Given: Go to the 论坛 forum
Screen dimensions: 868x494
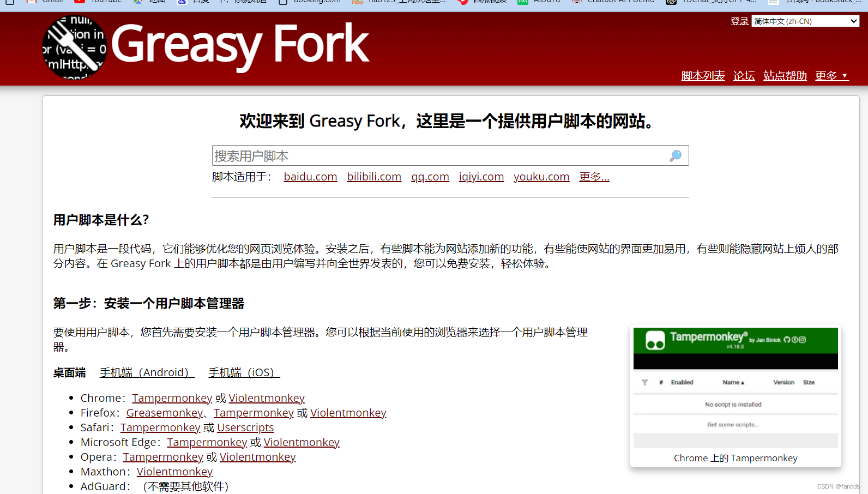Looking at the screenshot, I should pyautogui.click(x=744, y=76).
